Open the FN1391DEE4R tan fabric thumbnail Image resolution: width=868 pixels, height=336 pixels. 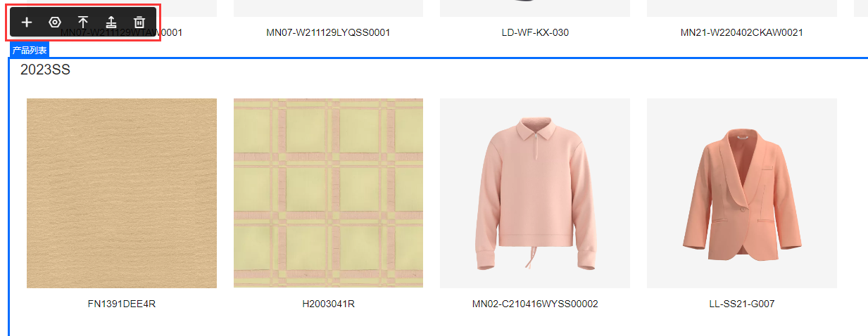click(x=122, y=193)
